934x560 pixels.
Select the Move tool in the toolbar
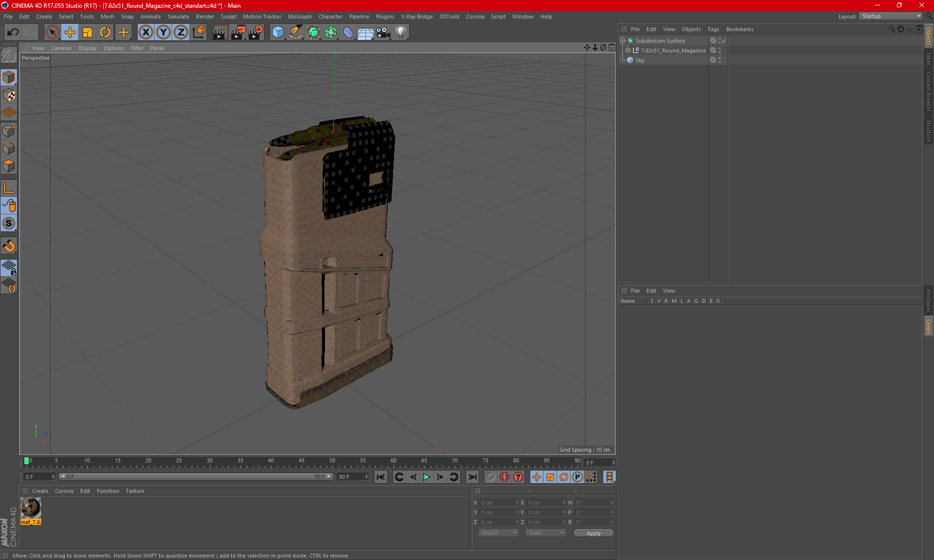(x=70, y=33)
